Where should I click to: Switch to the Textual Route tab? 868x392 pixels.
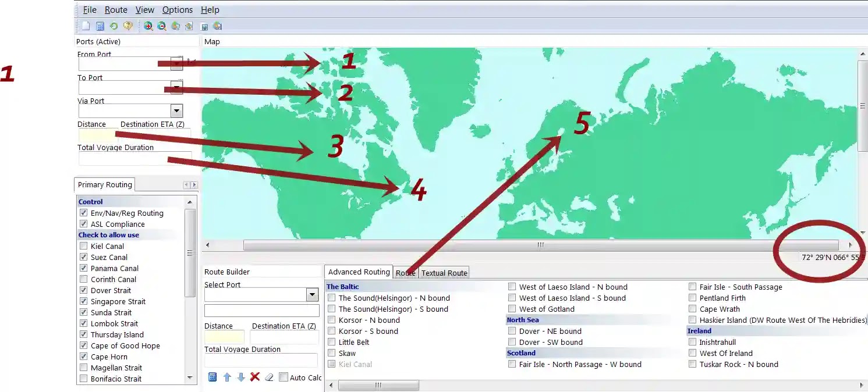click(x=444, y=273)
